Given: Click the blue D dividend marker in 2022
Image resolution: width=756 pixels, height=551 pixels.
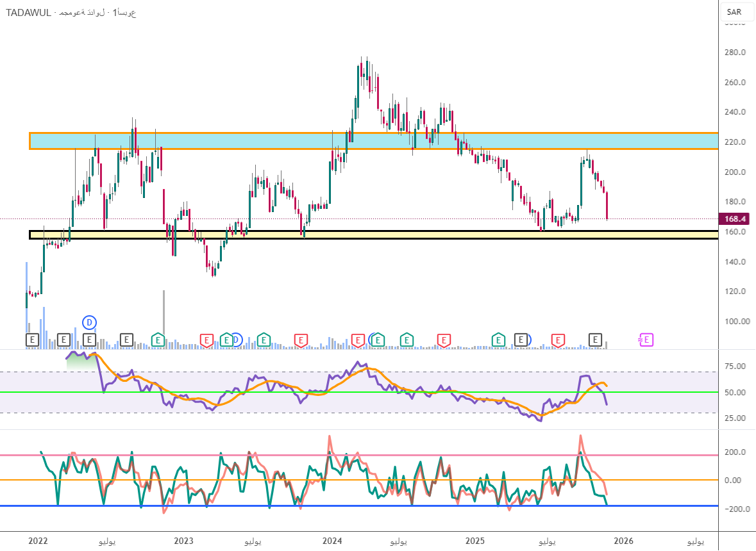Looking at the screenshot, I should tap(90, 322).
